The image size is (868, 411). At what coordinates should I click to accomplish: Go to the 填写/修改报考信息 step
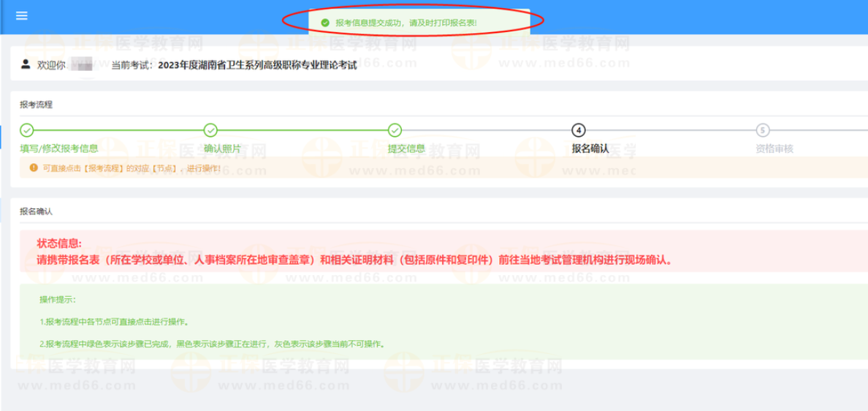(59, 148)
